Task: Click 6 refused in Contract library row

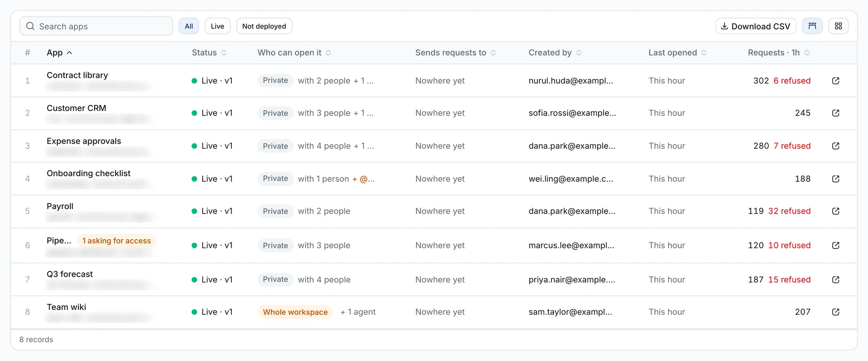Action: pos(792,81)
